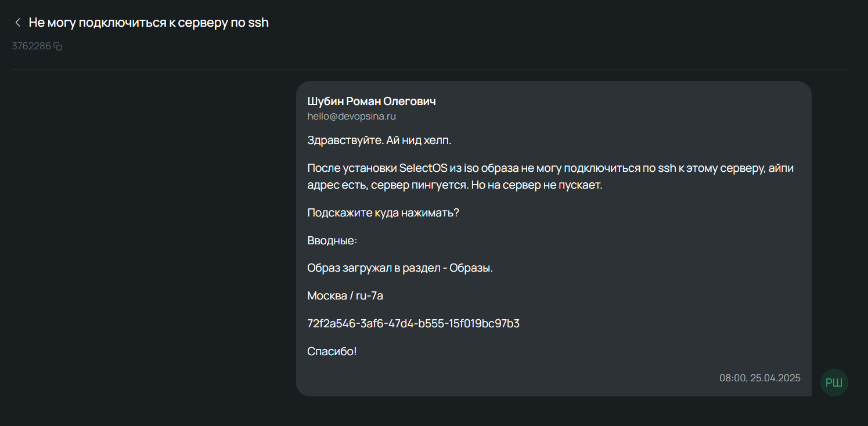
Task: Click the line "Образ загружал в раздел - Образы."
Action: [399, 268]
